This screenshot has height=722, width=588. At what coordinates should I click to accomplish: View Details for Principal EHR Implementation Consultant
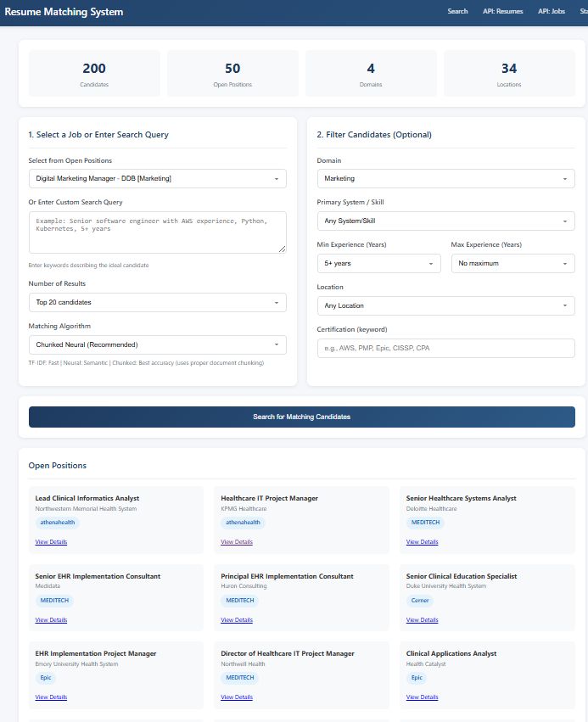[x=237, y=620]
